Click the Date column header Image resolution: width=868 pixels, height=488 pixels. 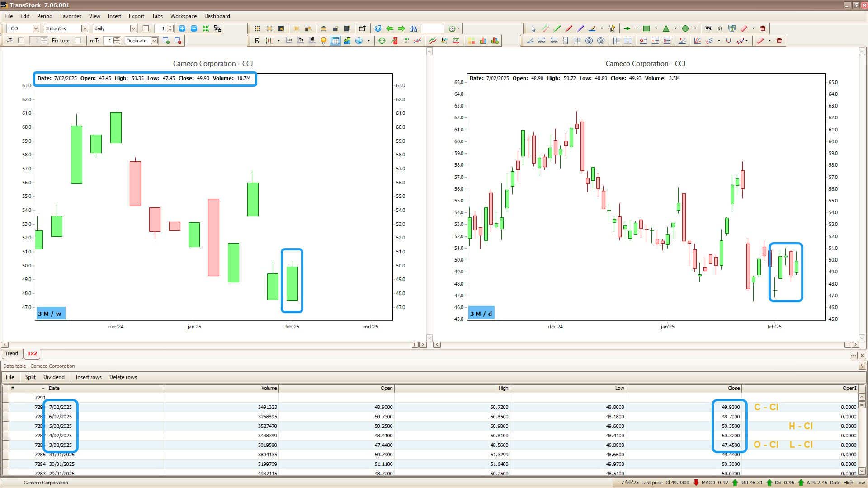pyautogui.click(x=54, y=388)
